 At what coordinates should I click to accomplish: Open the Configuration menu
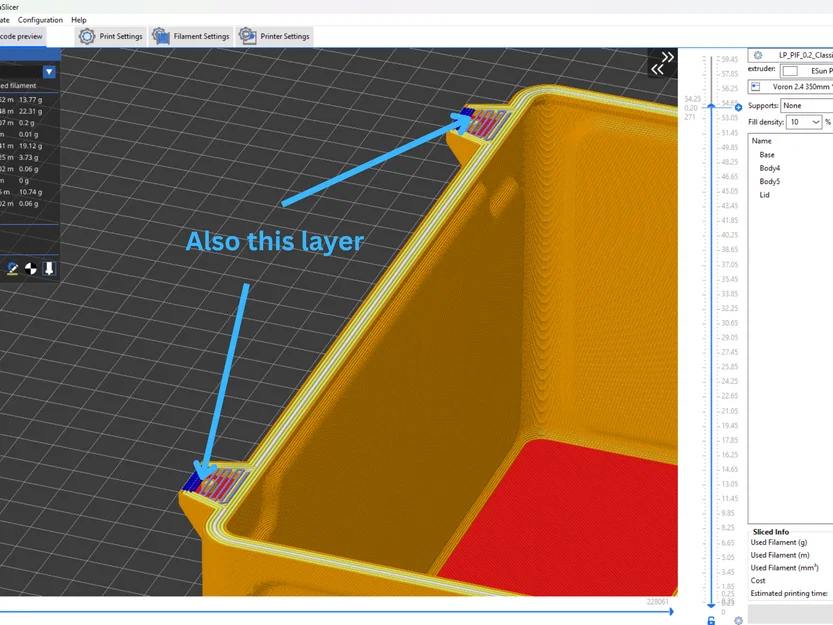(x=40, y=20)
